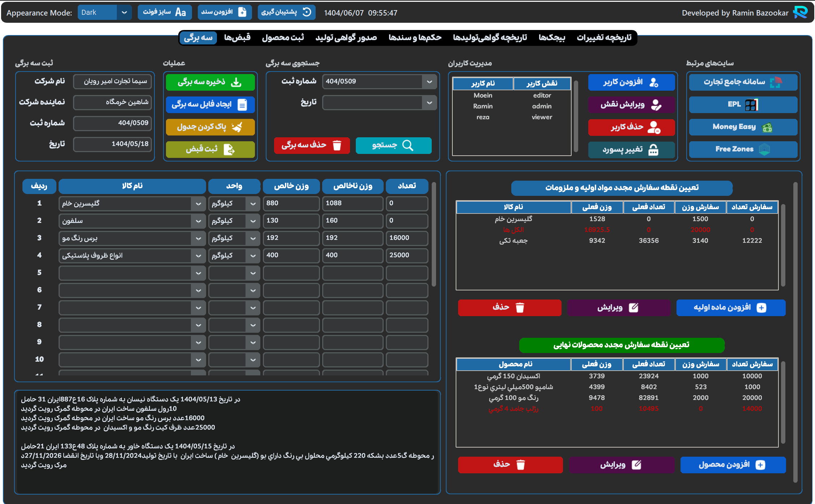Click the نام شرکت input field

pyautogui.click(x=112, y=82)
